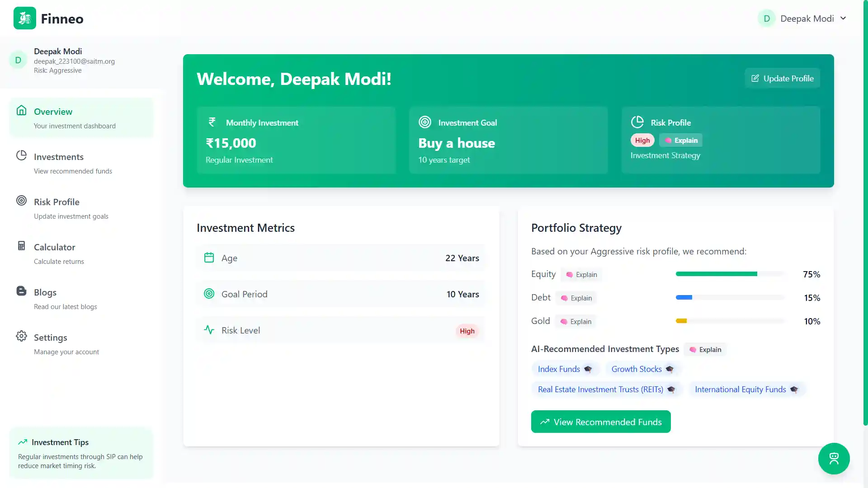868x488 pixels.
Task: Click the deepak_223100@saitm.org email text
Action: 74,61
